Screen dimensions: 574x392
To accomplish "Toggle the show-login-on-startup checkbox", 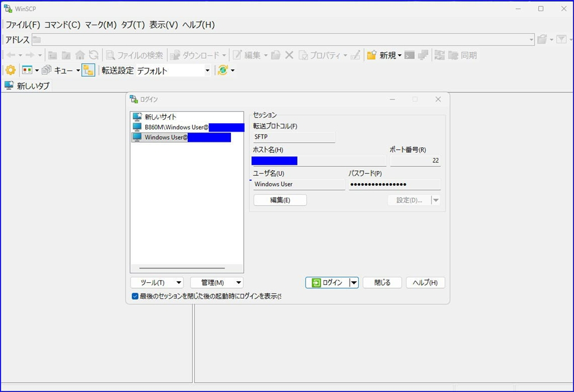I will coord(135,296).
